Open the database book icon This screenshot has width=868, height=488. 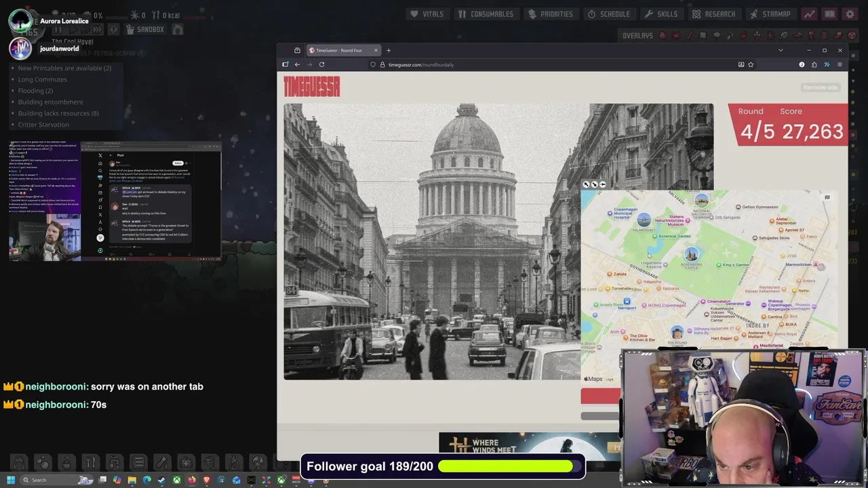[829, 14]
